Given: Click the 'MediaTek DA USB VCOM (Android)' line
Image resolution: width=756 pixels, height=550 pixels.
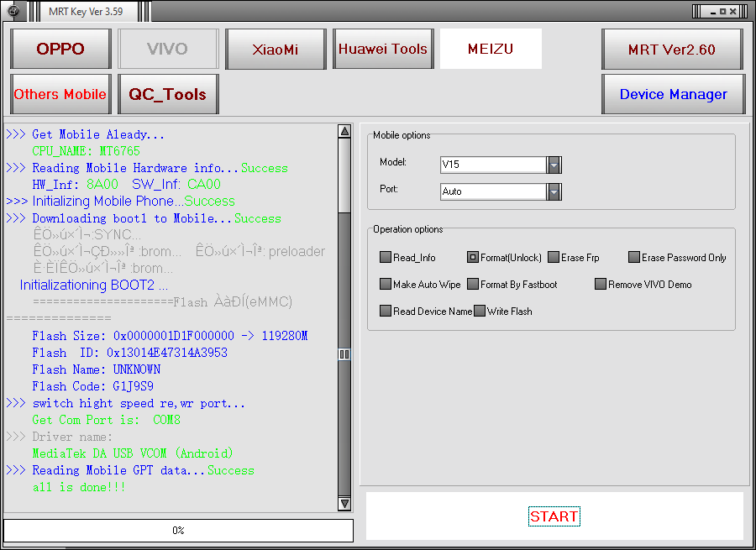Looking at the screenshot, I should click(x=133, y=453).
